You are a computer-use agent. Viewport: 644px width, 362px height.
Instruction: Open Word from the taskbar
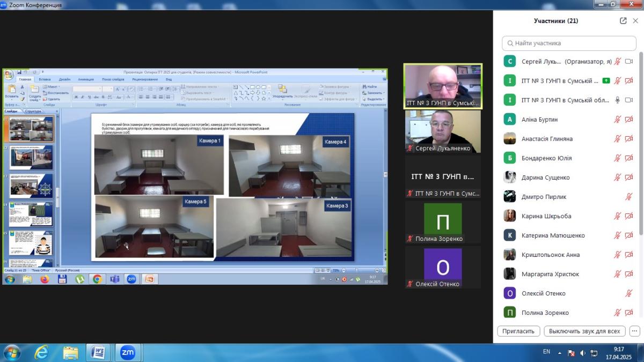(98, 352)
